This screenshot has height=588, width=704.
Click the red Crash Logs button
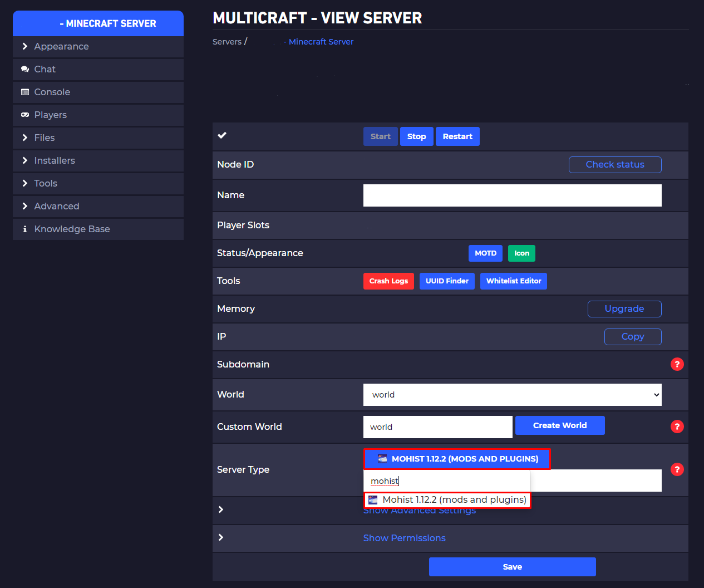coord(388,281)
